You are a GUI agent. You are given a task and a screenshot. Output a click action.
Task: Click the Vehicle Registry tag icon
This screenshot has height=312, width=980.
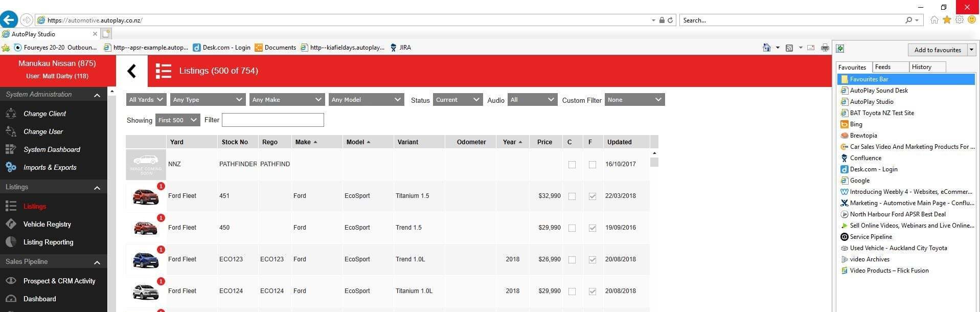[11, 224]
